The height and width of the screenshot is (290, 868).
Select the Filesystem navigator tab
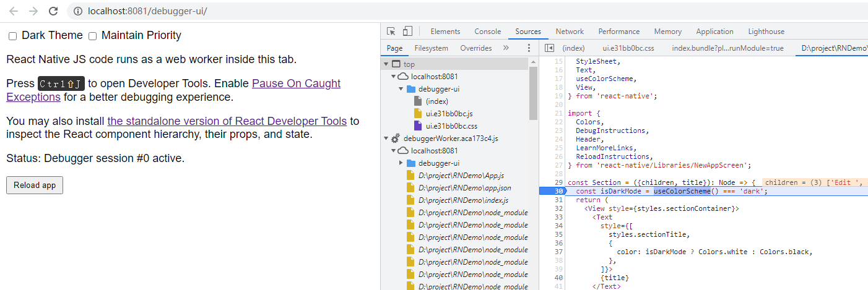432,48
